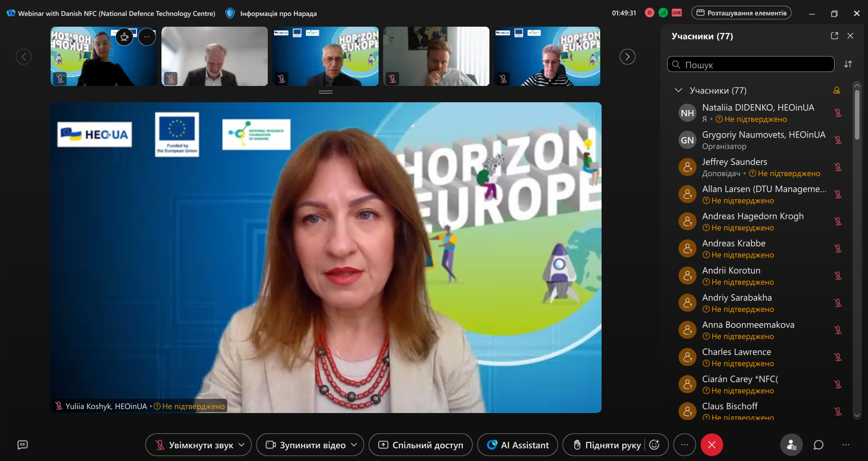Viewport: 868px width, 461px height.
Task: Click the red recording indicator icon
Action: [650, 13]
